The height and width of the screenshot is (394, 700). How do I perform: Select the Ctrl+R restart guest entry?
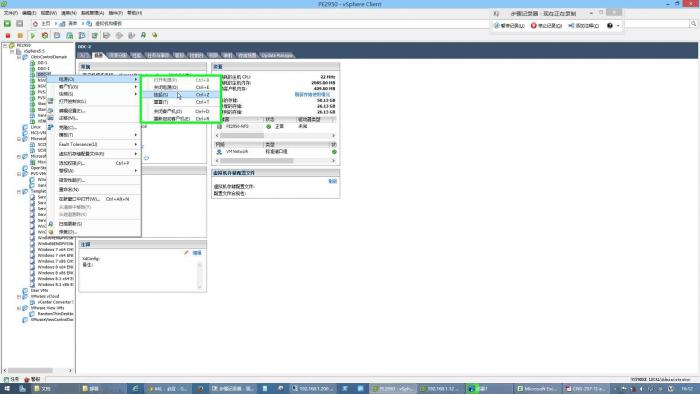click(x=181, y=119)
